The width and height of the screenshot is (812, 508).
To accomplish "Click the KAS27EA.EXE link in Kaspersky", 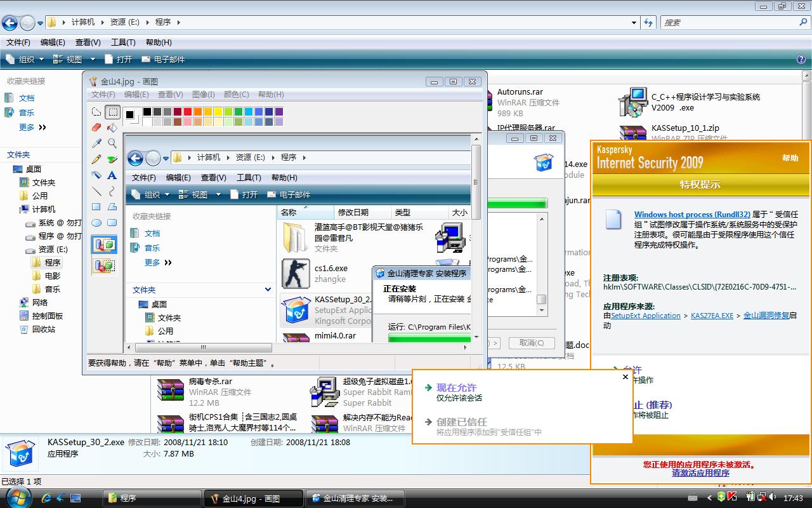I will click(x=712, y=316).
